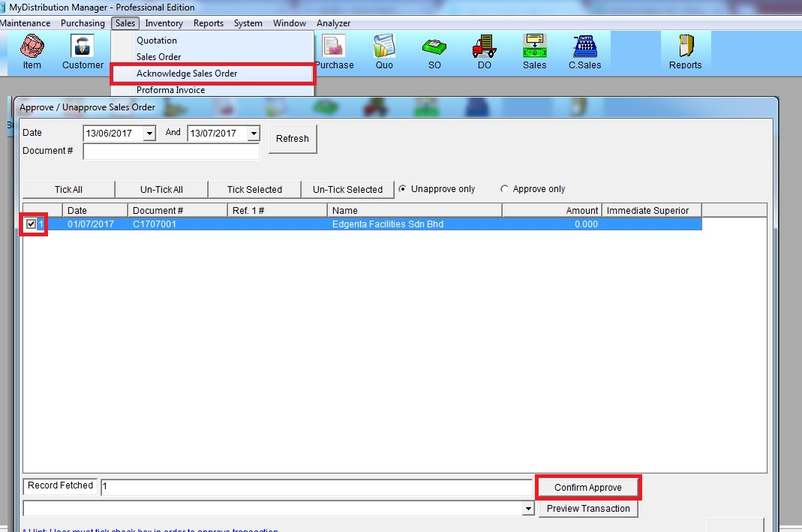Image resolution: width=802 pixels, height=532 pixels.
Task: Select the Approve only radio button
Action: coord(505,189)
